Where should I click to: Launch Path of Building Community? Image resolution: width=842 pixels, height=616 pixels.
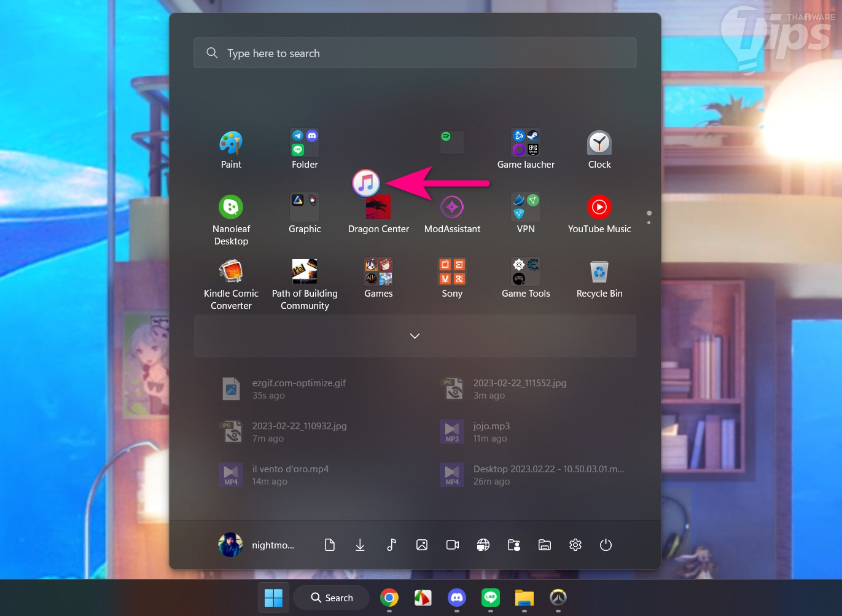tap(305, 284)
